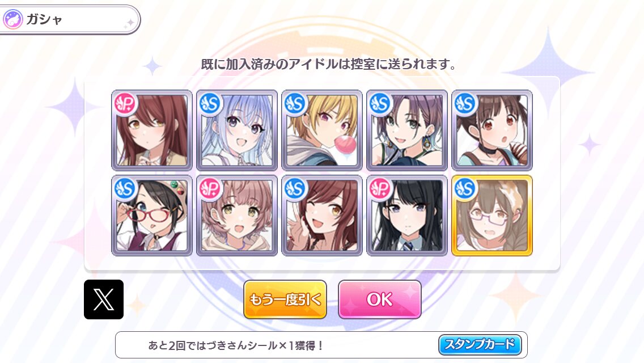Select the brown twin-bun idol with choker
This screenshot has height=363, width=644.
point(492,130)
